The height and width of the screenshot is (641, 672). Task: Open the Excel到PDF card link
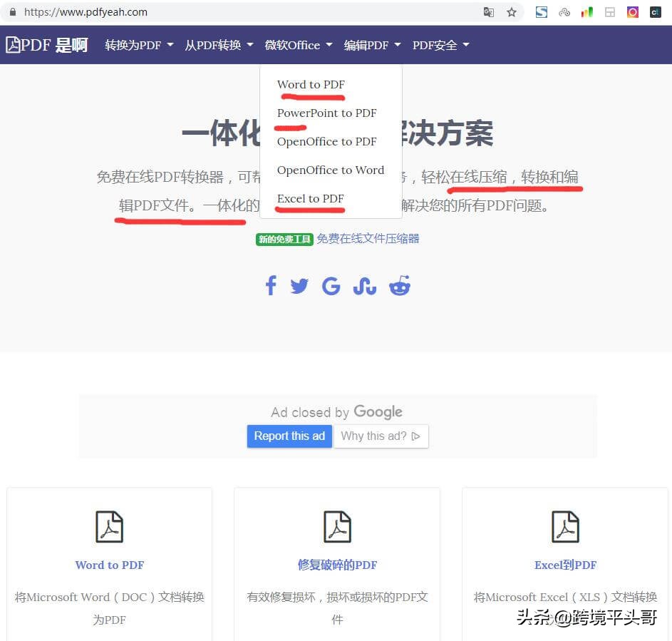click(565, 565)
